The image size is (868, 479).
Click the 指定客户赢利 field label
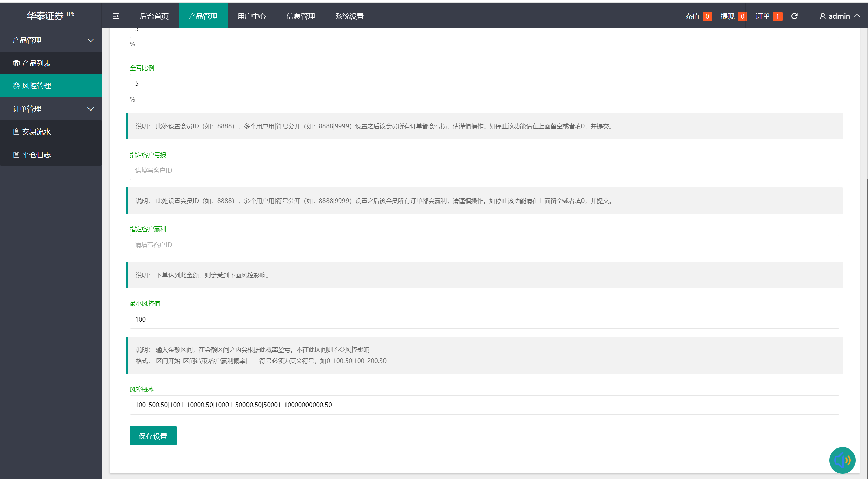click(x=148, y=229)
